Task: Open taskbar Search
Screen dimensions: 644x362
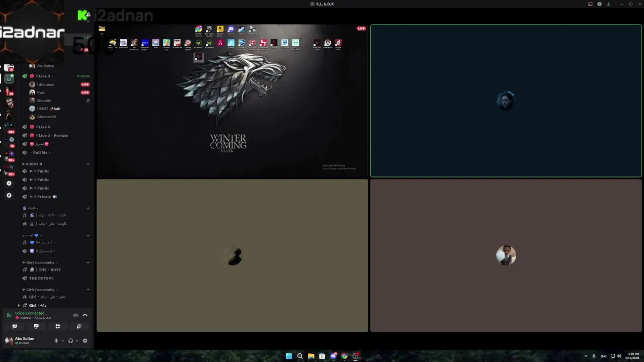Action: click(300, 356)
